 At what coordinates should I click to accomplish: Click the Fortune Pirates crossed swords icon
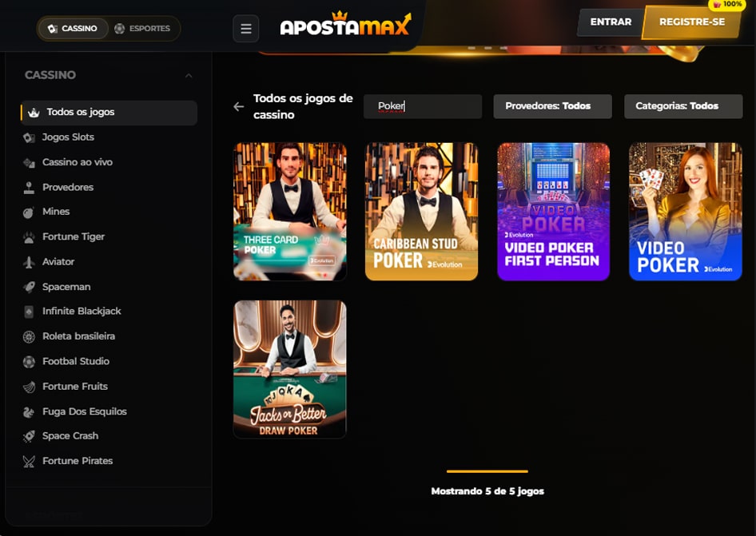pos(29,461)
